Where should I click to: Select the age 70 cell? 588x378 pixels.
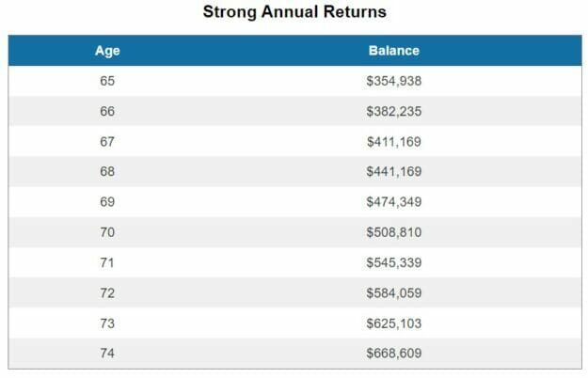point(107,232)
